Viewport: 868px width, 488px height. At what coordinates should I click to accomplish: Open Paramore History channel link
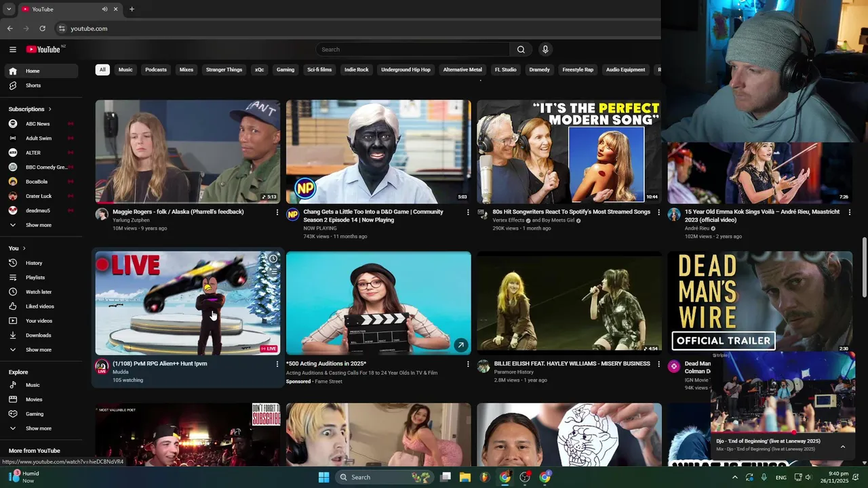coord(513,372)
